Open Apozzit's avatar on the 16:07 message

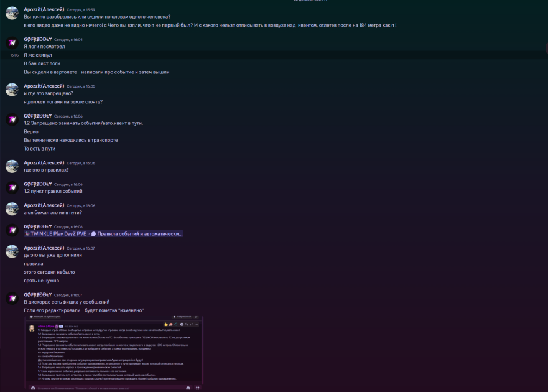click(x=12, y=252)
